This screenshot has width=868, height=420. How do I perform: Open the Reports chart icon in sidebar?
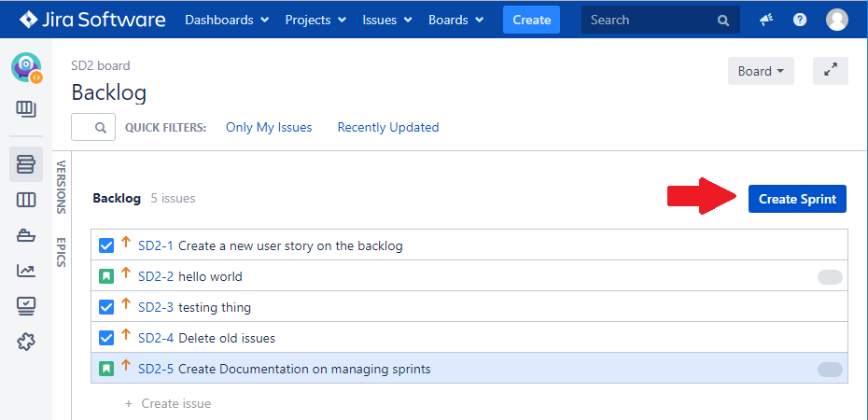[26, 271]
